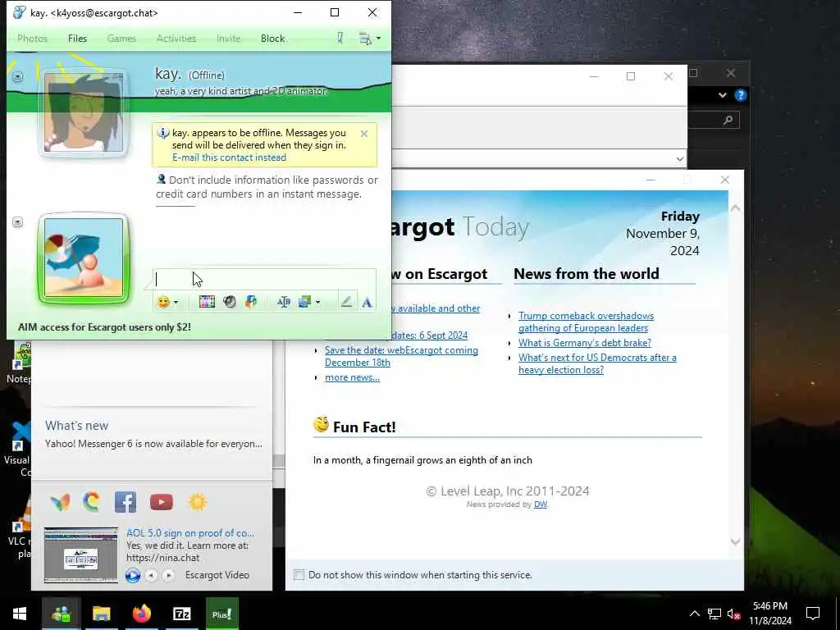Open the Games menu
Screen dimensions: 840x630
click(121, 39)
